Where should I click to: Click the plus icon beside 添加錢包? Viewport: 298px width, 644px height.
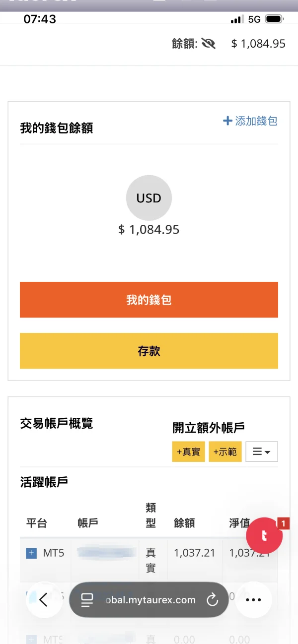(x=227, y=121)
